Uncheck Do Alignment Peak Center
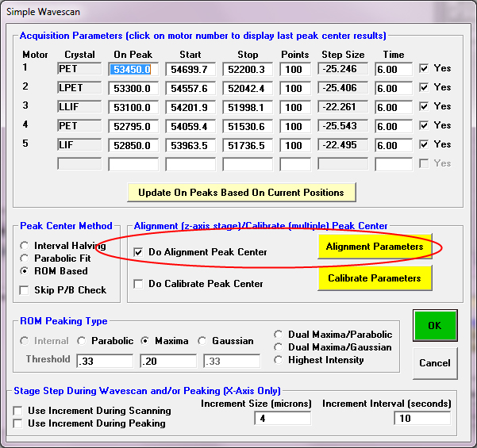This screenshot has height=448, width=477. coord(140,252)
